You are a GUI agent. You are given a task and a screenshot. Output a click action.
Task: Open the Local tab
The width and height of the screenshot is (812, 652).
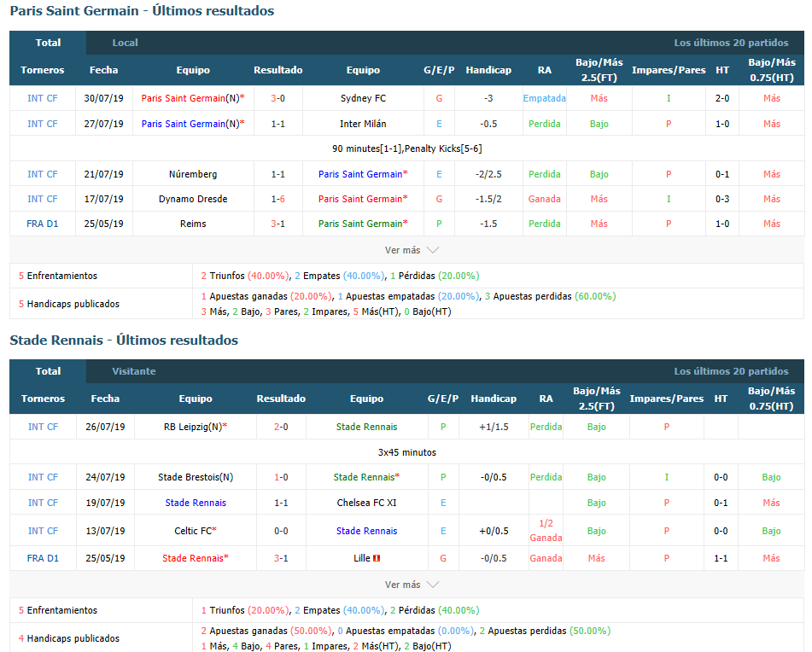pos(125,43)
